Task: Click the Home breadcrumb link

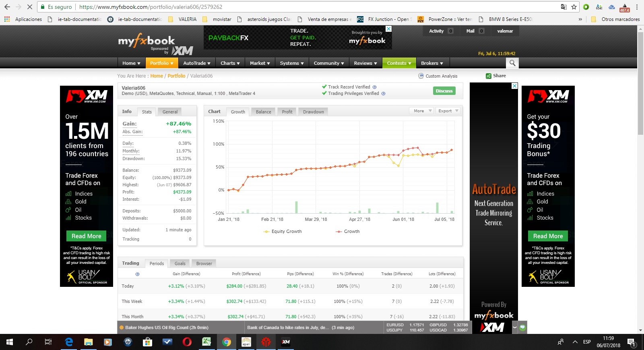Action: pos(157,76)
